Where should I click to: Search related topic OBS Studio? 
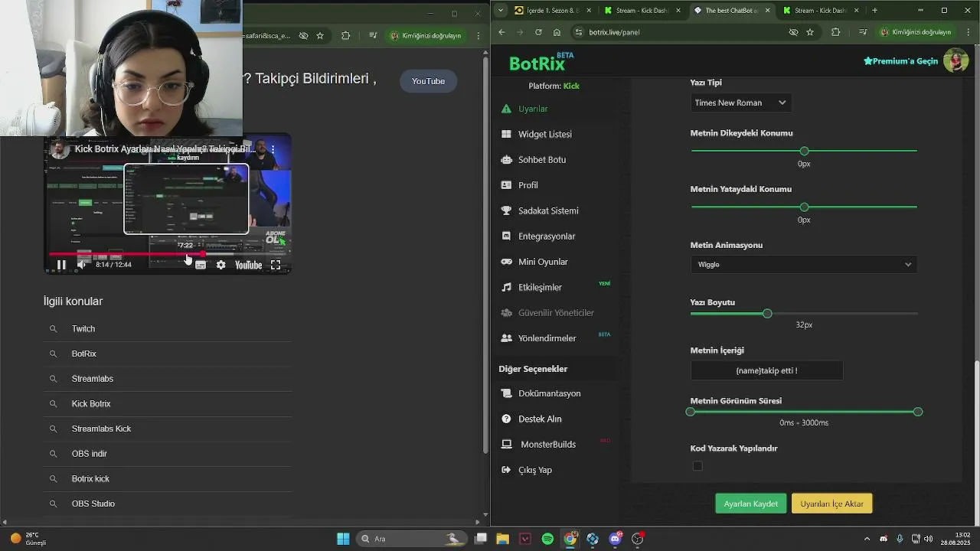point(168,504)
